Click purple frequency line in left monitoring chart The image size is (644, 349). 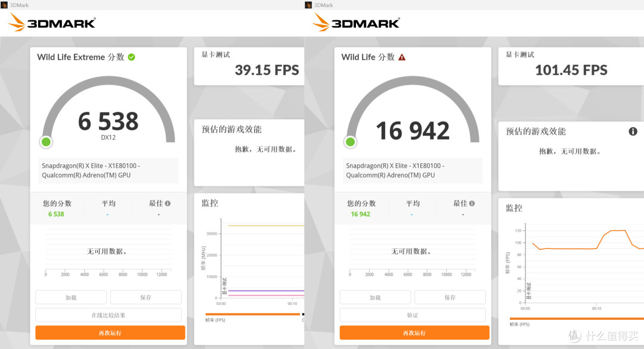(266, 291)
